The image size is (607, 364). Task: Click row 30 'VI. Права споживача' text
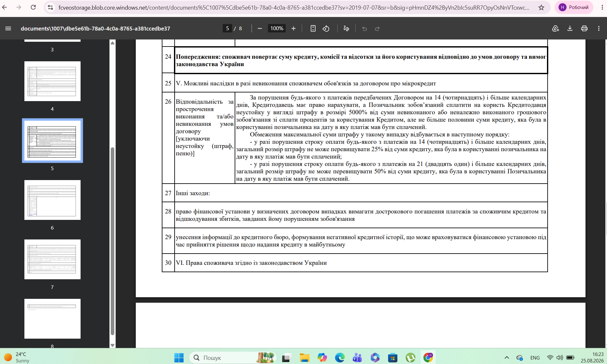[251, 263]
